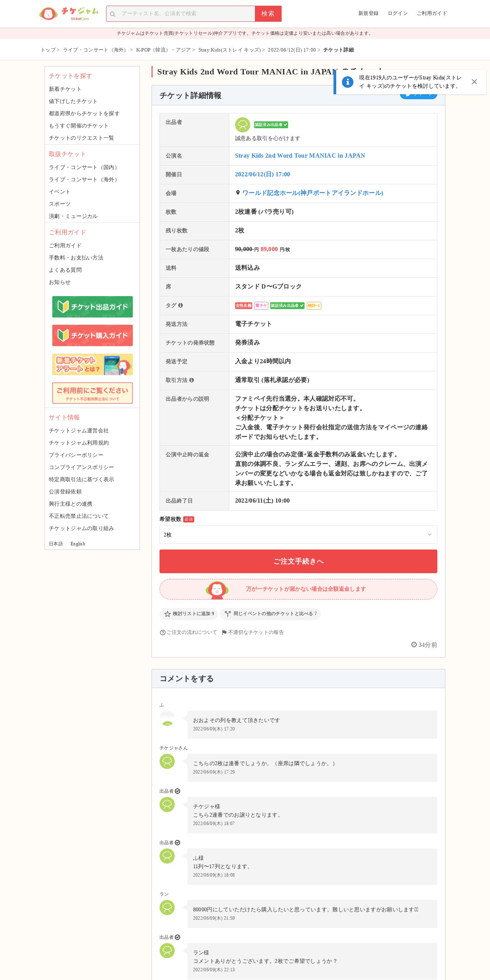Viewport: 490px width, 980px height.
Task: Open ご利用ガイド in header
Action: pos(432,13)
